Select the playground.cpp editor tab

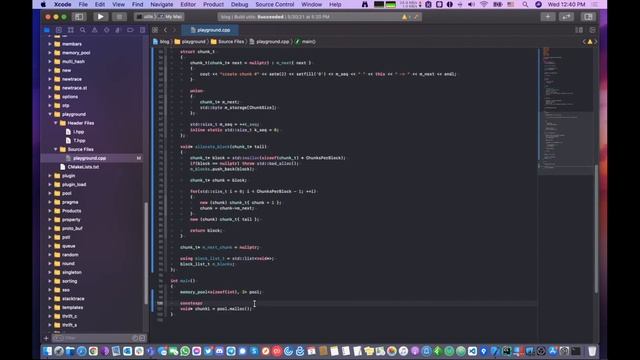click(x=210, y=30)
